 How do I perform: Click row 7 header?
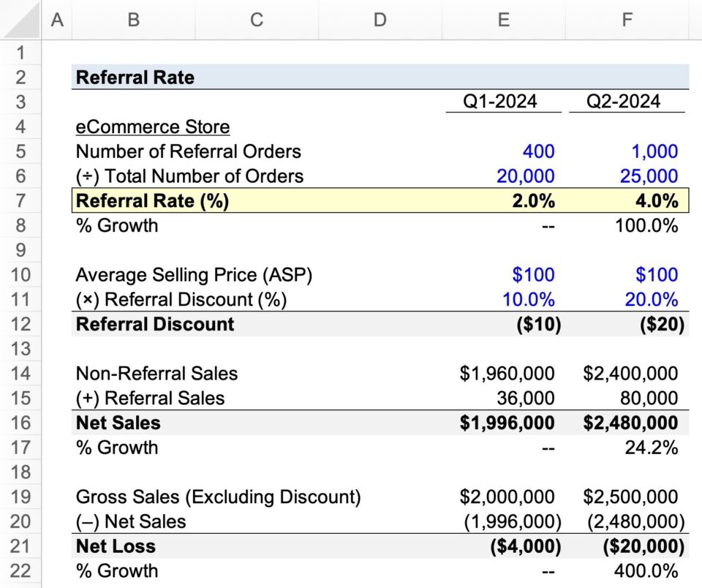[x=19, y=200]
